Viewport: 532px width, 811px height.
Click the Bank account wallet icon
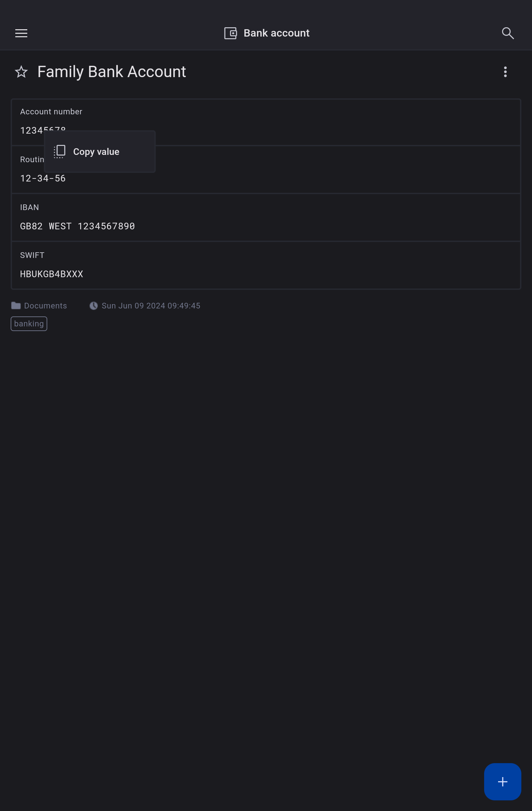[x=230, y=33]
